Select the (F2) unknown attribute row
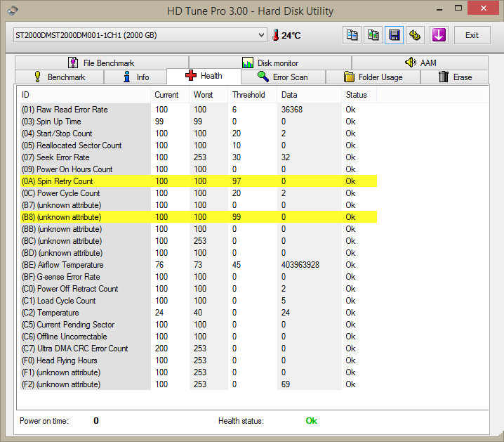The width and height of the screenshot is (504, 442). (x=199, y=384)
